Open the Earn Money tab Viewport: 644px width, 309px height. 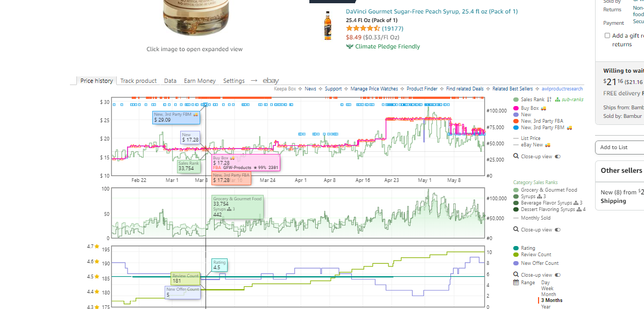(x=200, y=81)
